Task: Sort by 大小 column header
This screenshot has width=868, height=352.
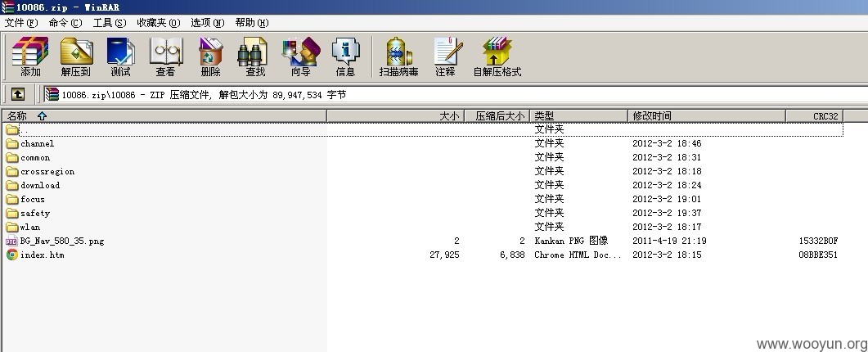Action: pos(395,116)
